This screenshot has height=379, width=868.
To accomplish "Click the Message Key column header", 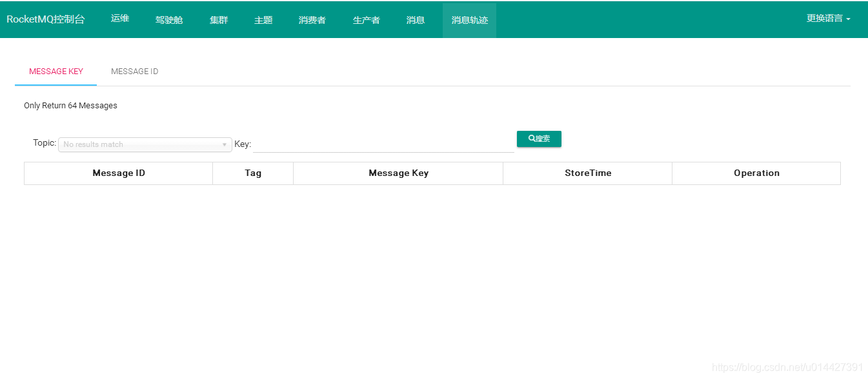I will pos(398,173).
